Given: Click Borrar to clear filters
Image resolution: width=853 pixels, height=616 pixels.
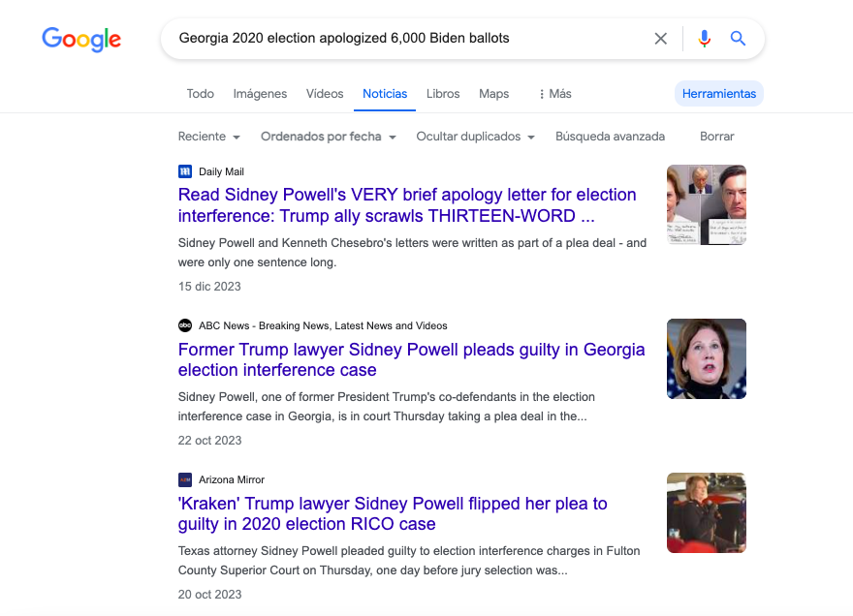Looking at the screenshot, I should (716, 137).
